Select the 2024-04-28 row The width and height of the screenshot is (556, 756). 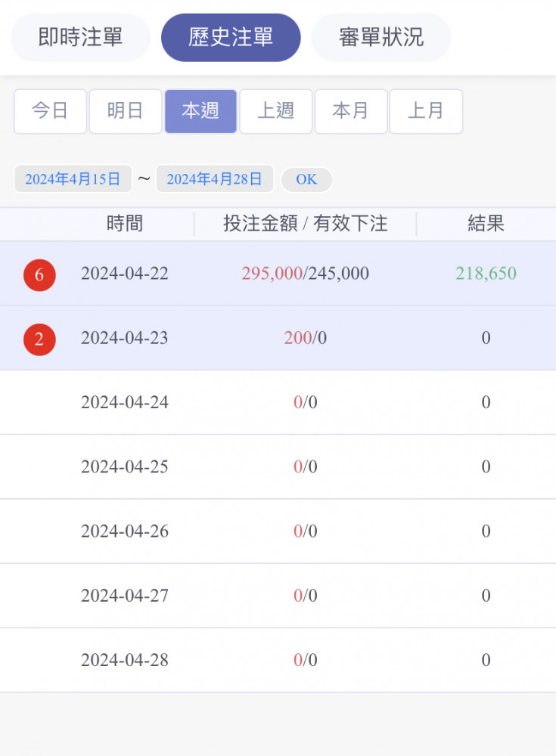tap(278, 660)
